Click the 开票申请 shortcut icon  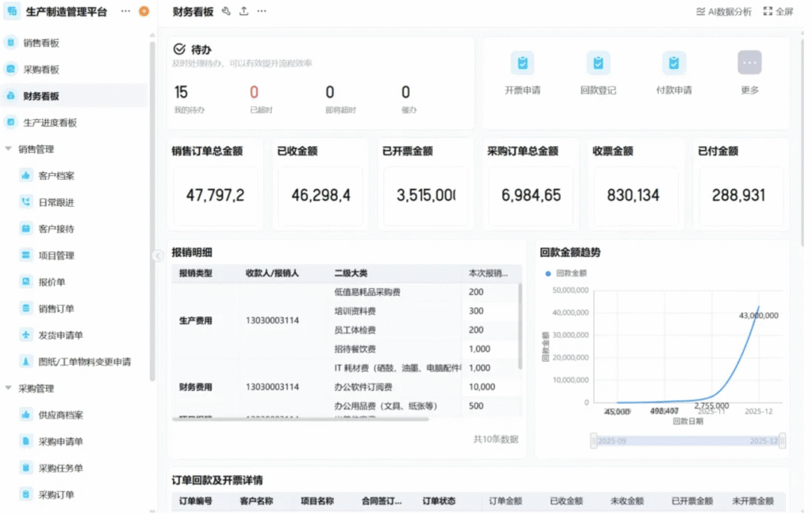tap(522, 63)
